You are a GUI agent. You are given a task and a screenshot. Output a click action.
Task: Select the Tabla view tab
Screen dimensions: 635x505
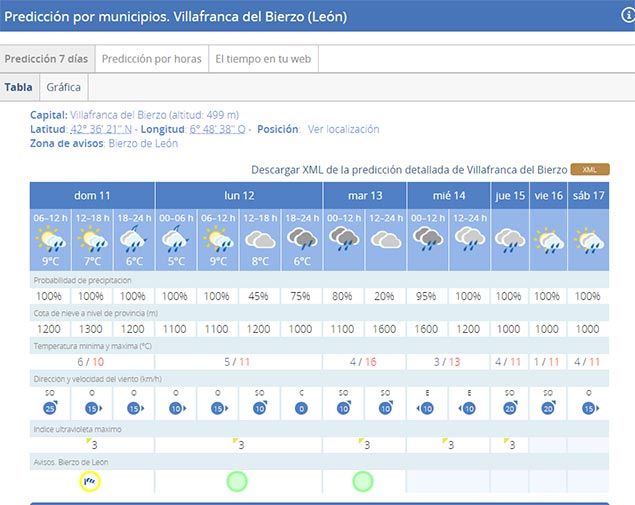19,87
